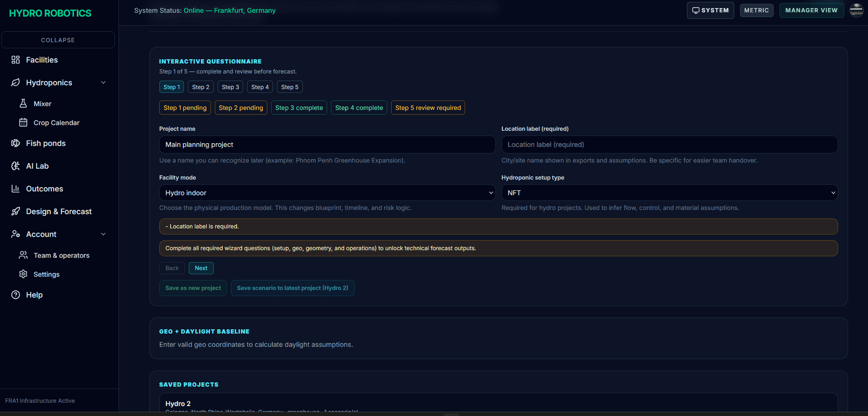Click the Design & Forecast rocket icon
The width and height of the screenshot is (868, 416).
16,211
